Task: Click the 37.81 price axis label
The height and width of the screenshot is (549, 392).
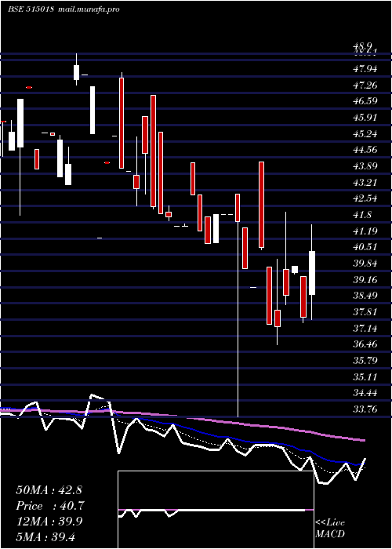Action: [x=365, y=312]
